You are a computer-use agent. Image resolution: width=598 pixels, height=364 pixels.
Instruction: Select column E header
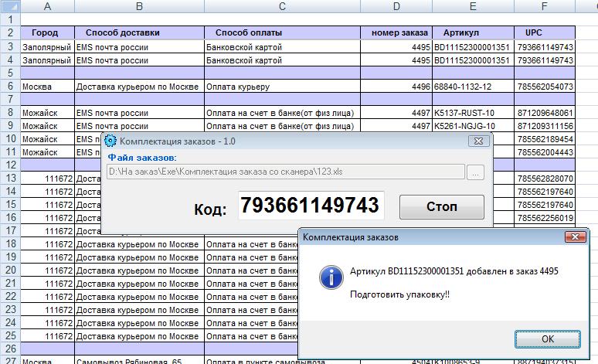click(x=473, y=6)
